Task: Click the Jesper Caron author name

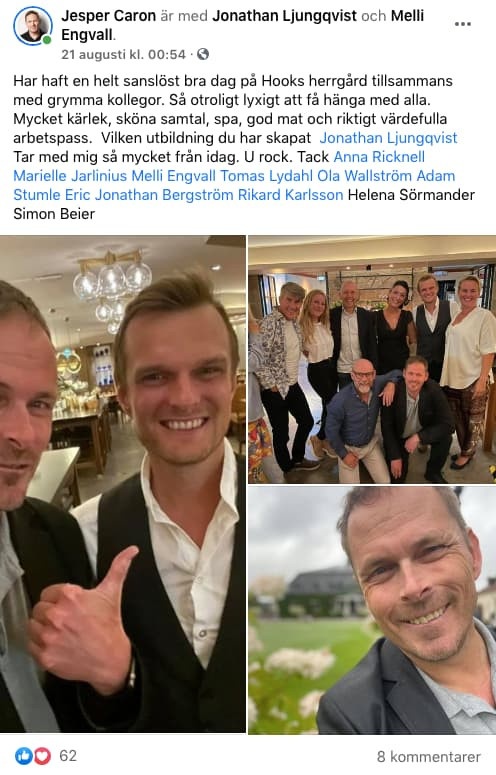Action: point(109,16)
